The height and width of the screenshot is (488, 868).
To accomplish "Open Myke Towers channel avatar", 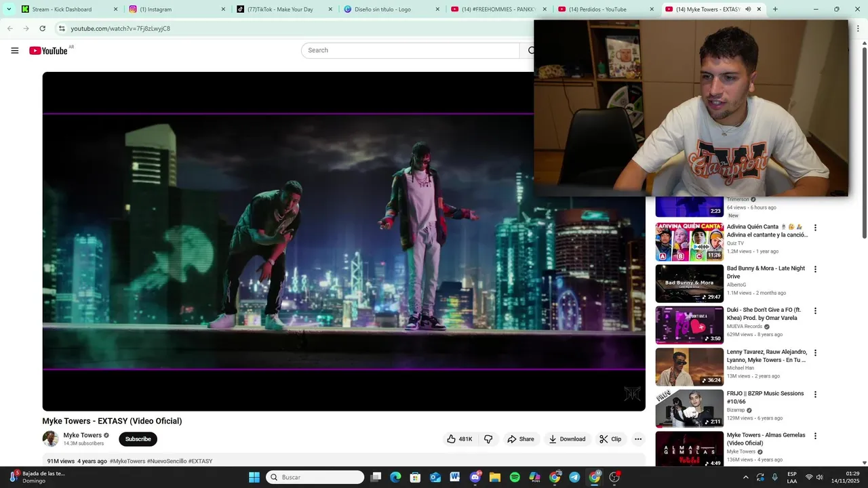I will click(50, 439).
